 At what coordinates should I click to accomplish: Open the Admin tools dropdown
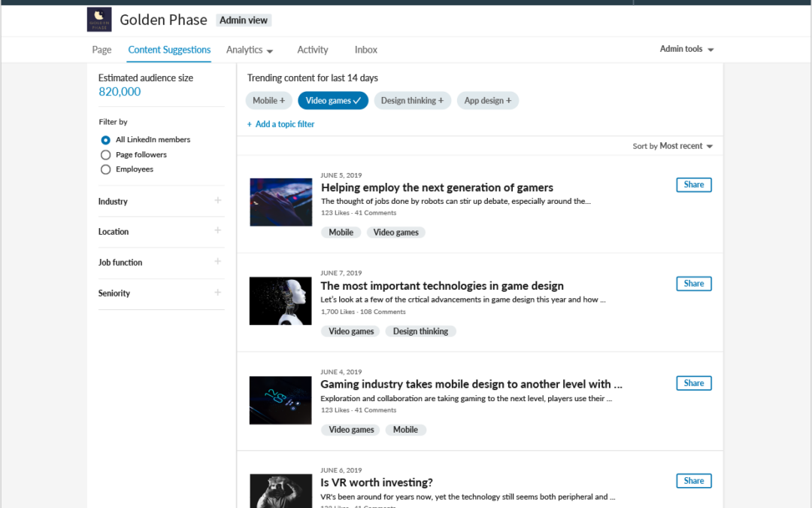pos(686,48)
